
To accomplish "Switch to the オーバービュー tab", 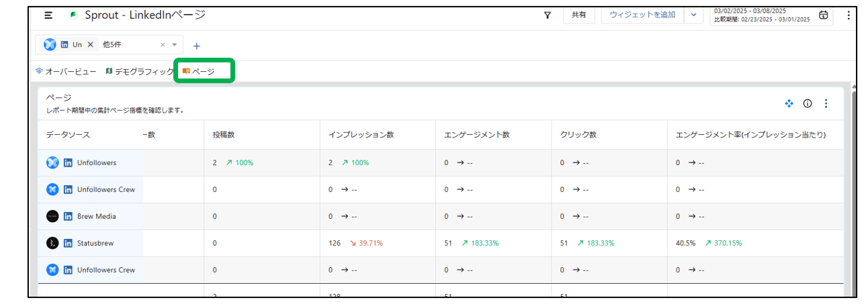I will pos(66,71).
